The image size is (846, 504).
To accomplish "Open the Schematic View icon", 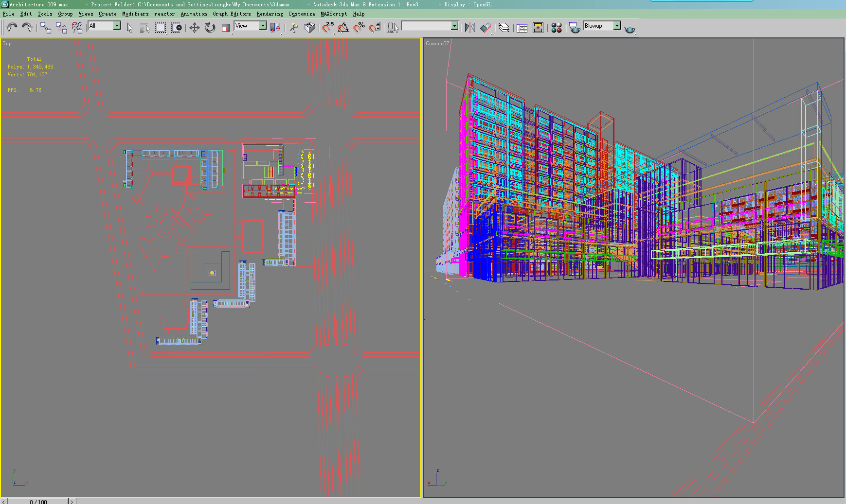I will pyautogui.click(x=538, y=28).
